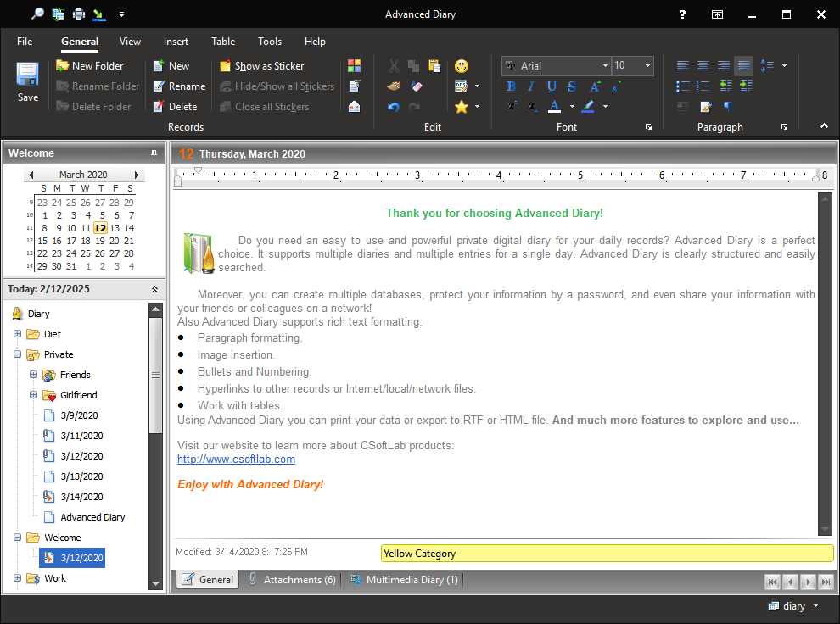
Task: Collapse the Private folder
Action: [17, 354]
